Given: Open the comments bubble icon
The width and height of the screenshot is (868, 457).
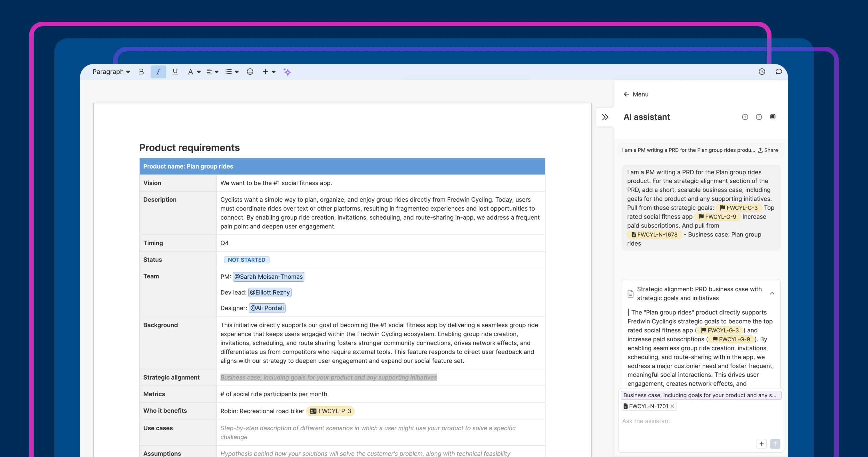Looking at the screenshot, I should tap(778, 71).
